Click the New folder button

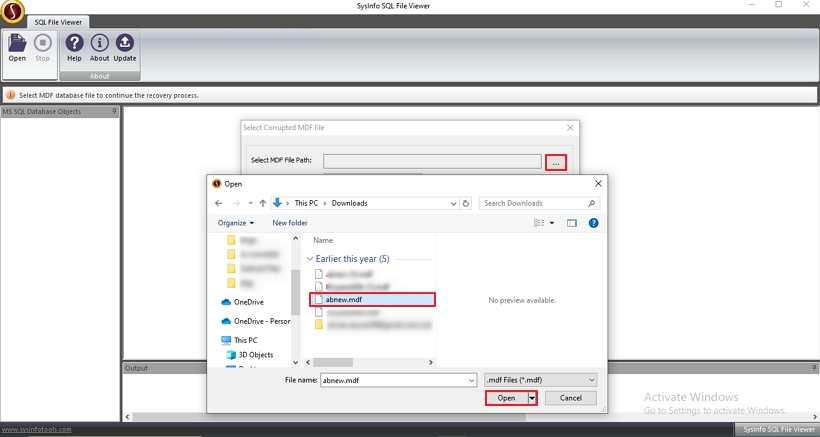click(290, 223)
